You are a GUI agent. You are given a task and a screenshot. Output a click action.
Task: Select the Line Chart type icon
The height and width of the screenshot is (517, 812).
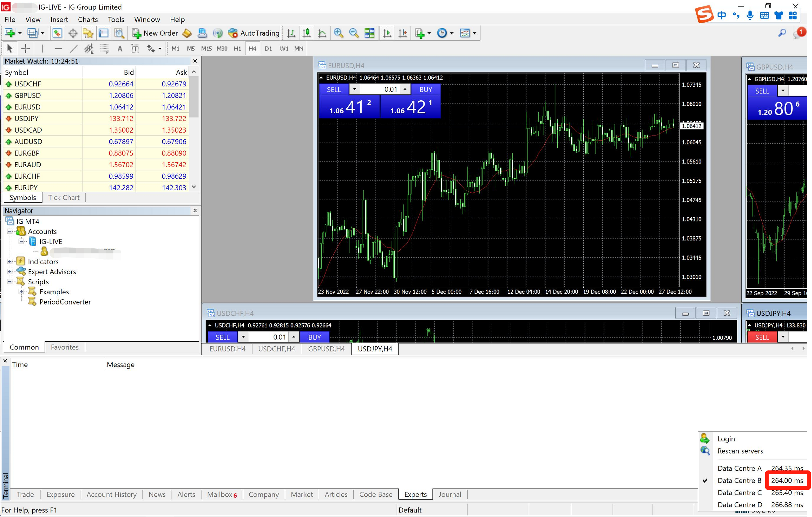click(322, 33)
